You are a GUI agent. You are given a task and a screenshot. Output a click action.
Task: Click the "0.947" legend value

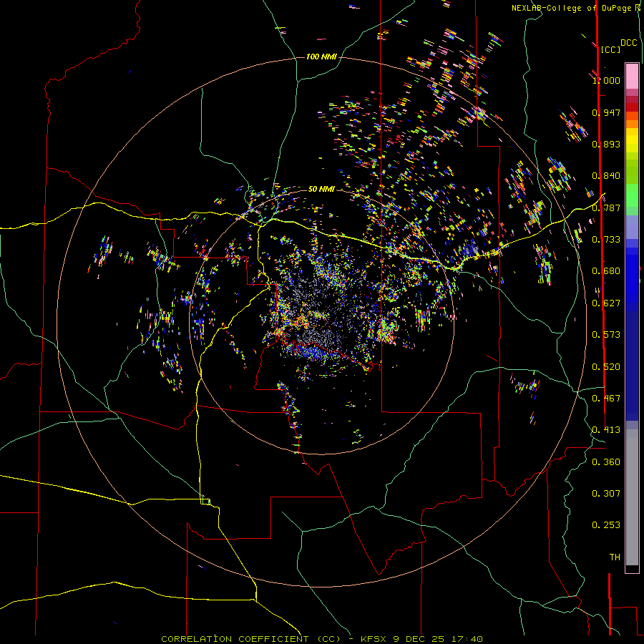coord(606,112)
